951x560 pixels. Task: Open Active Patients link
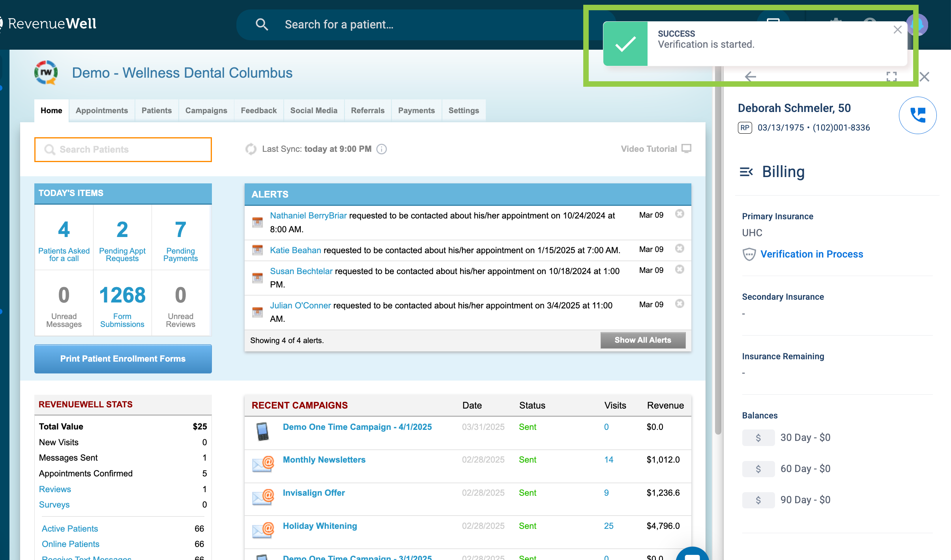coord(70,529)
